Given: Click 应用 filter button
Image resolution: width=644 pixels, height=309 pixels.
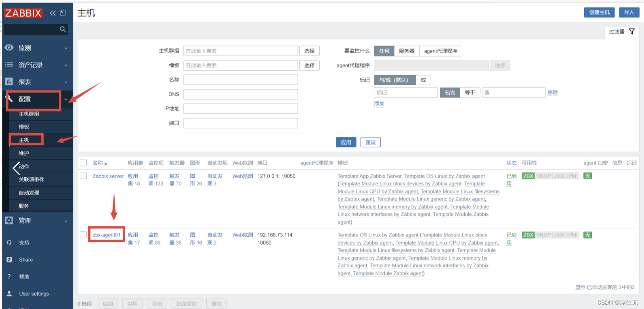Looking at the screenshot, I should (346, 142).
